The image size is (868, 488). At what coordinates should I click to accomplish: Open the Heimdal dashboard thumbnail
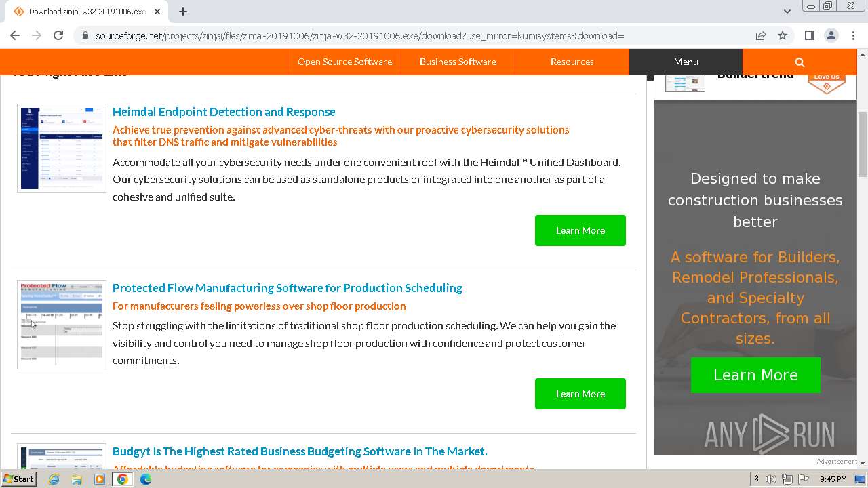[62, 148]
